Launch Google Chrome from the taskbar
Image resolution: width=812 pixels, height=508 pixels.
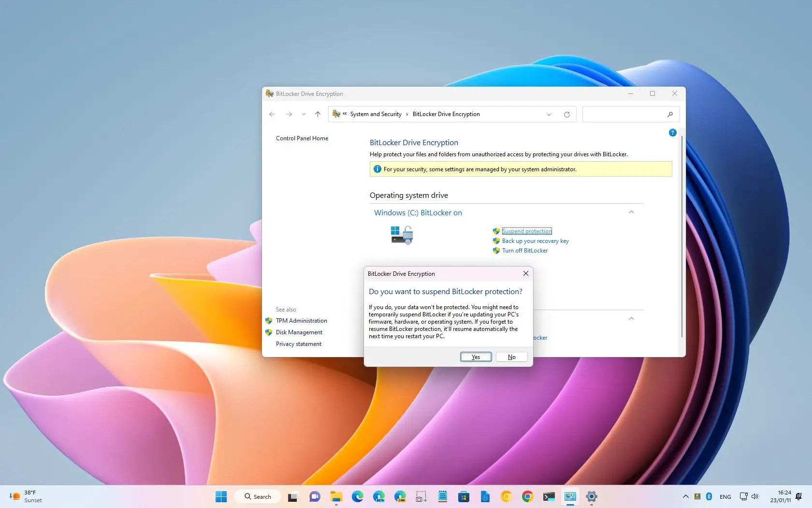pos(526,496)
